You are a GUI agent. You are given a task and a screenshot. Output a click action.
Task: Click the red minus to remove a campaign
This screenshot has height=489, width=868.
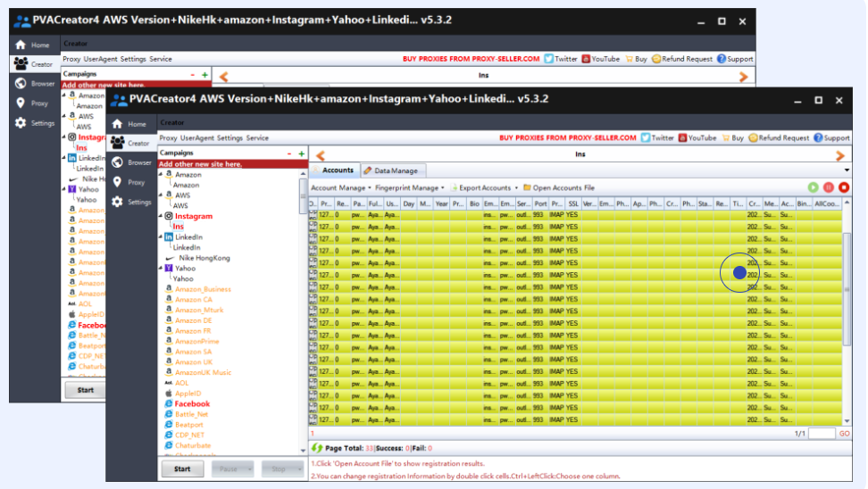[x=289, y=153]
